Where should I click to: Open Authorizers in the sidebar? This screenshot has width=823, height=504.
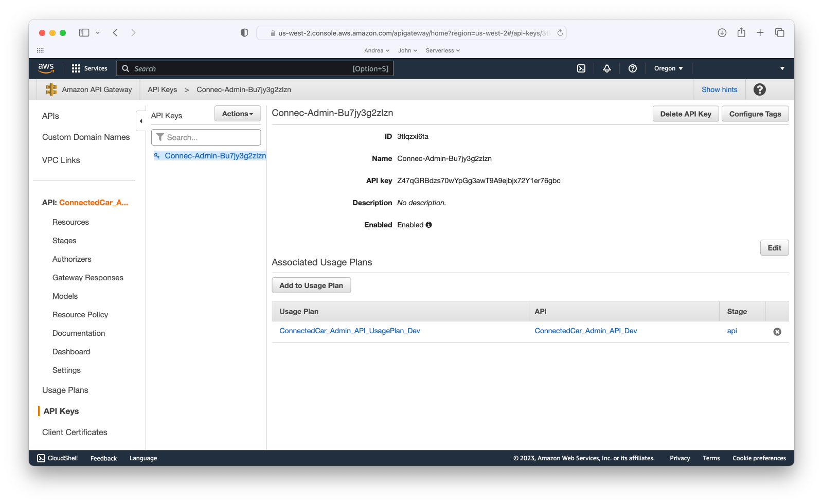[x=72, y=259]
